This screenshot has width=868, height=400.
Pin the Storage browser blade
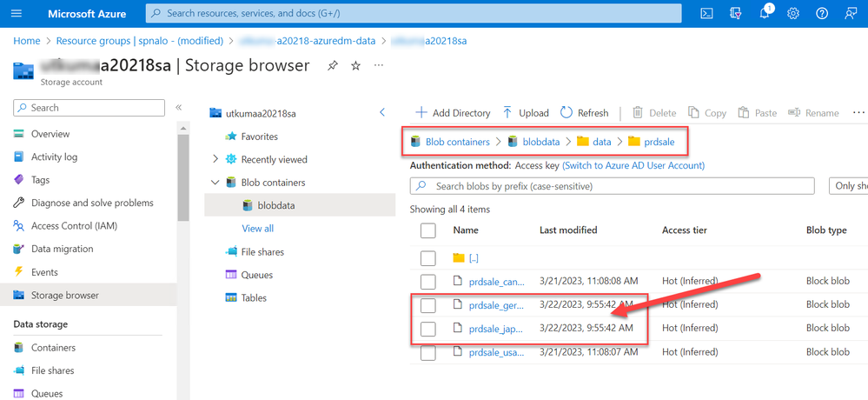click(332, 65)
